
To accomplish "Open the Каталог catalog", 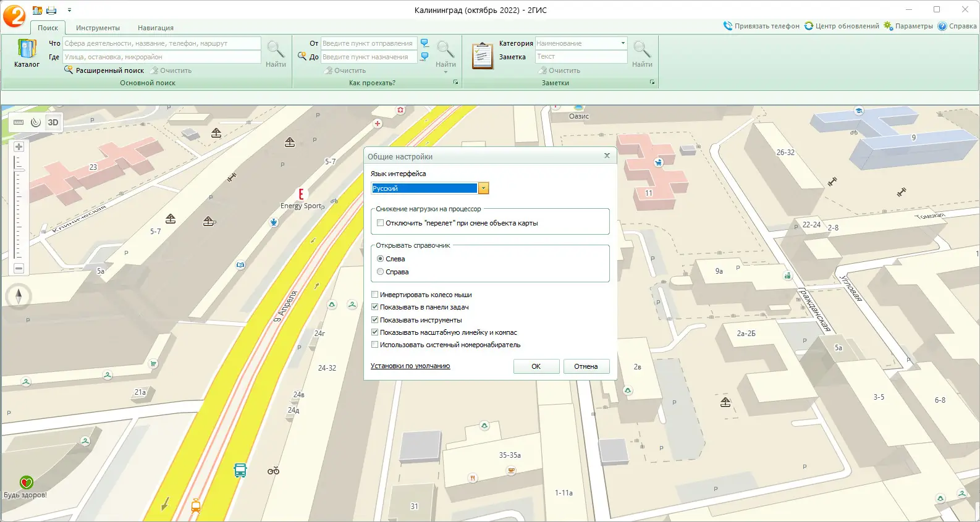I will [27, 54].
